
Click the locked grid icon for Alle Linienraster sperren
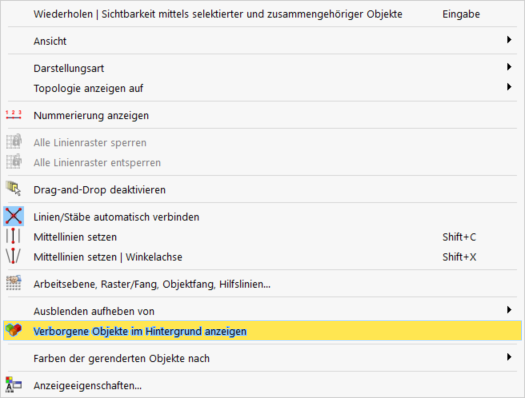click(x=14, y=142)
